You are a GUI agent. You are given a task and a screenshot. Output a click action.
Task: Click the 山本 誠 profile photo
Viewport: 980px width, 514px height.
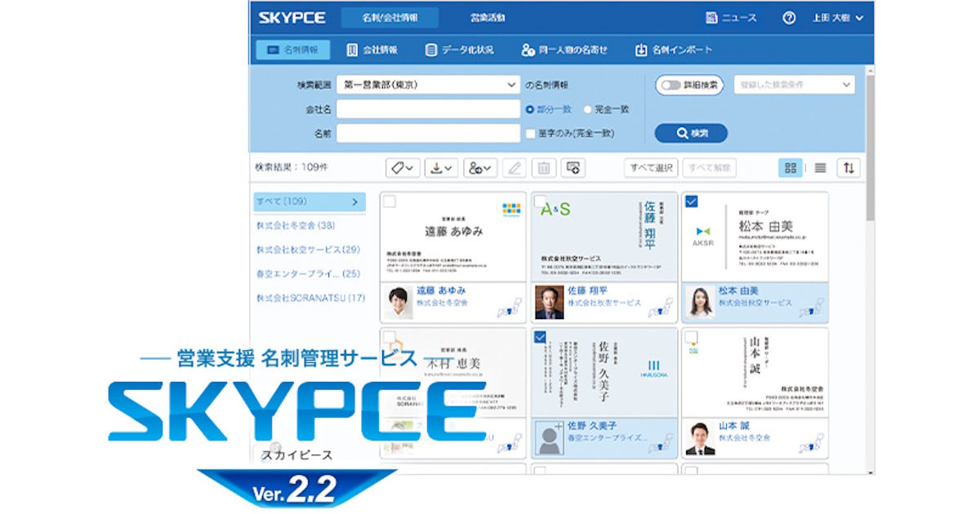700,438
